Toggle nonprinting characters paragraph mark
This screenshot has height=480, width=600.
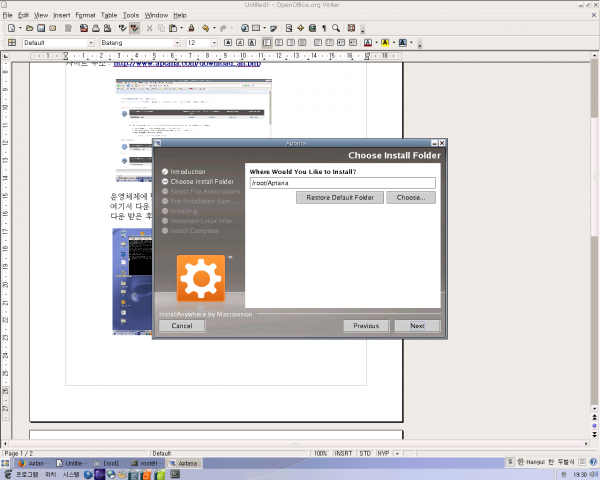[x=324, y=28]
